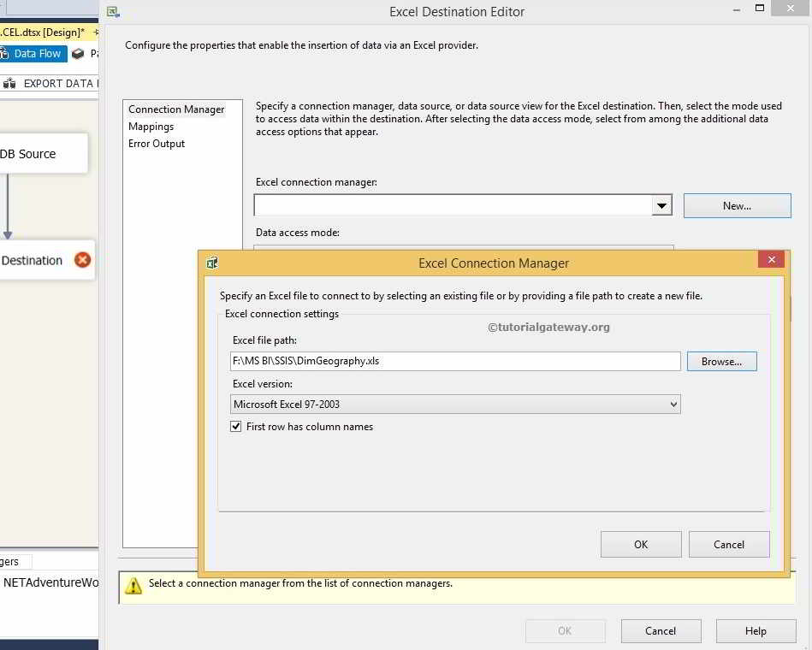Select the Error Output page
Viewport: 812px width, 650px height.
(x=156, y=144)
